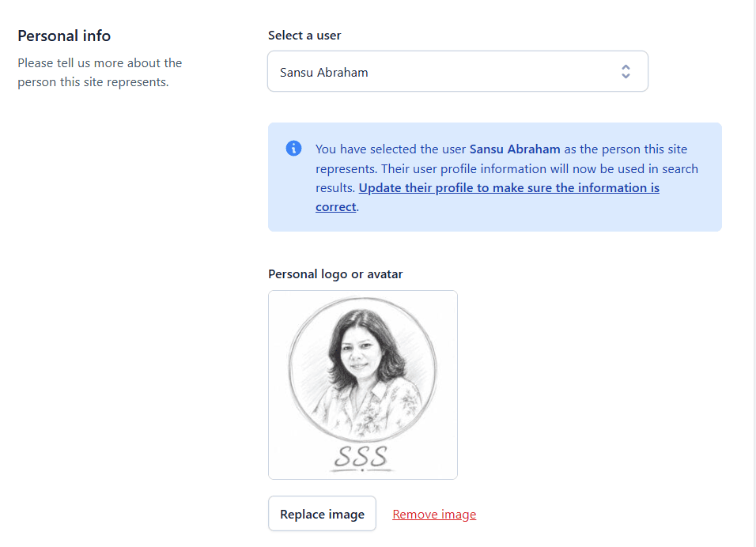Viewport: 756px width, 547px height.
Task: Click the blue info icon in notice
Action: tap(293, 149)
